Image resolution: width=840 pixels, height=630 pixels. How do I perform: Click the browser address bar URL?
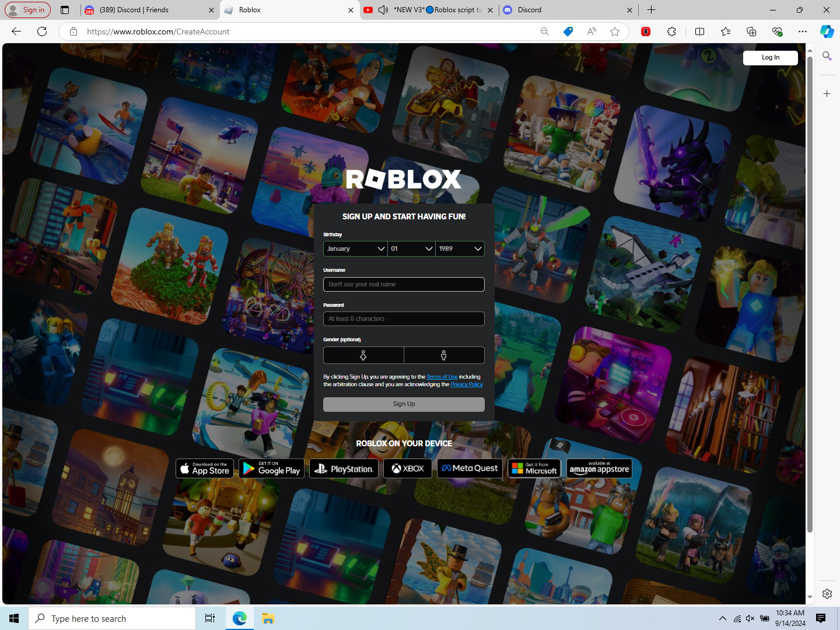[x=158, y=32]
